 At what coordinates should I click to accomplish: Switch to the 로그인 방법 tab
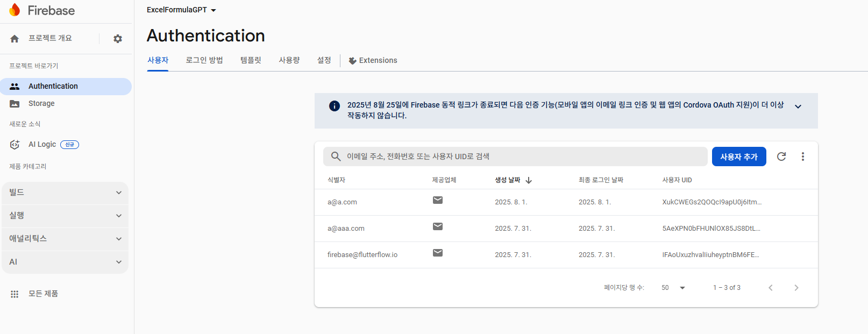204,60
